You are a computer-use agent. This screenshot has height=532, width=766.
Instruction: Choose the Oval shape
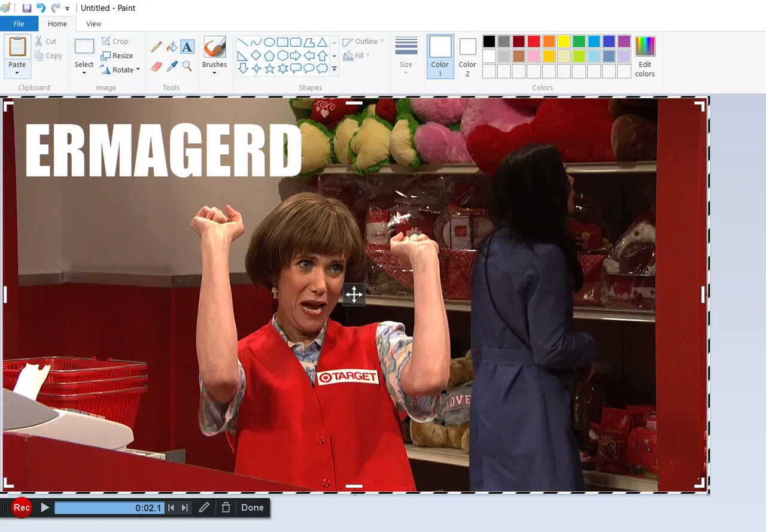pos(269,42)
